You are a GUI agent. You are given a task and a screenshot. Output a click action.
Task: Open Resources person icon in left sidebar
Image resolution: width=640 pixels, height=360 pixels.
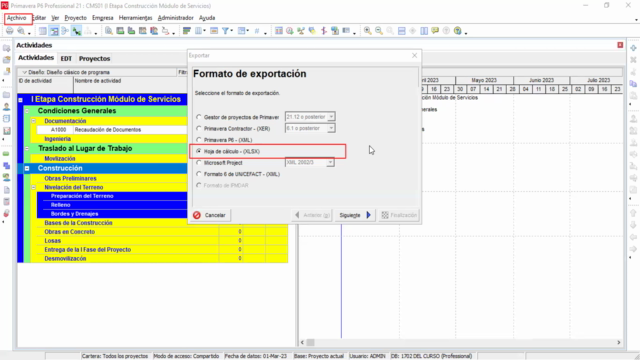[6, 107]
